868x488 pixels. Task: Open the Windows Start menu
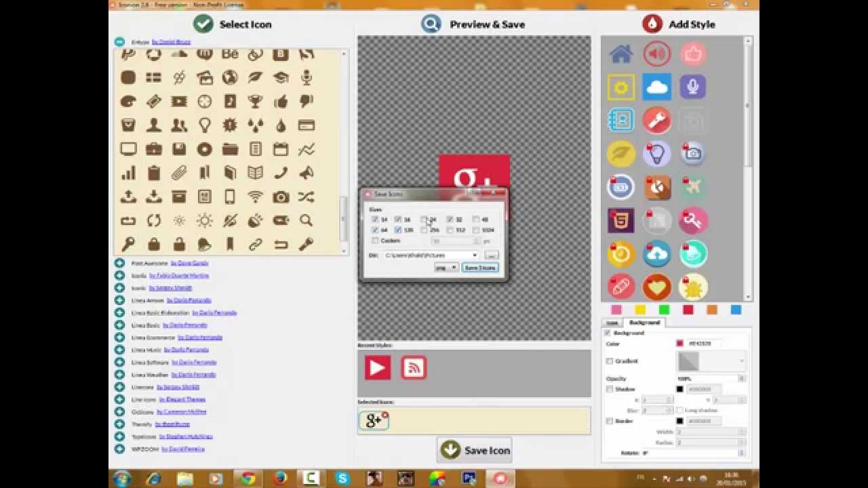click(x=123, y=478)
